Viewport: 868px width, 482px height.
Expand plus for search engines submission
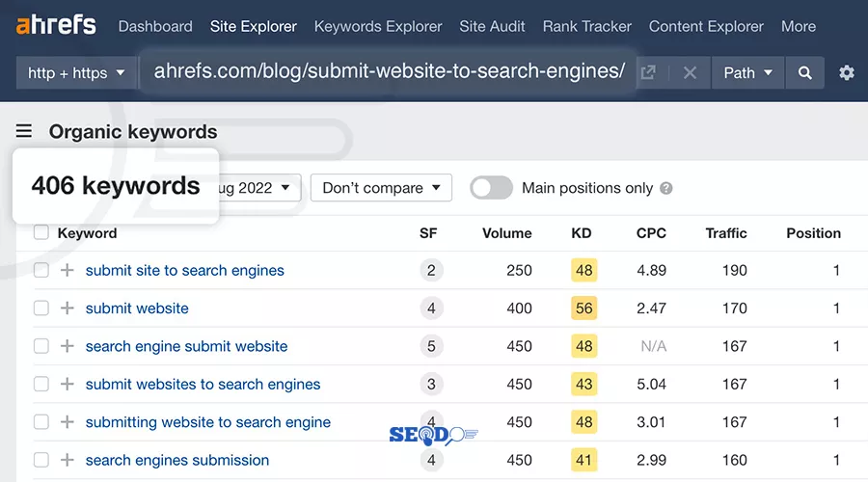[67, 459]
